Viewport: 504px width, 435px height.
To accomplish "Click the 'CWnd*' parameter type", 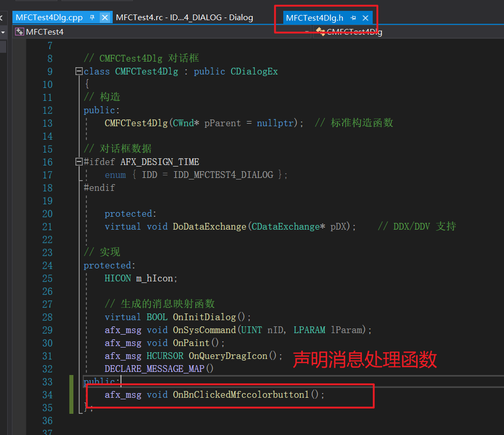I will (186, 123).
